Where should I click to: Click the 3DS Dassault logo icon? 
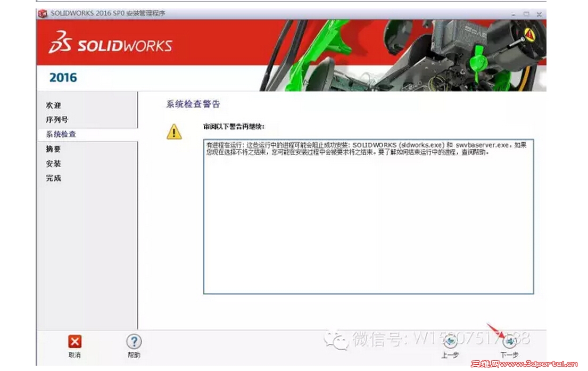(62, 44)
